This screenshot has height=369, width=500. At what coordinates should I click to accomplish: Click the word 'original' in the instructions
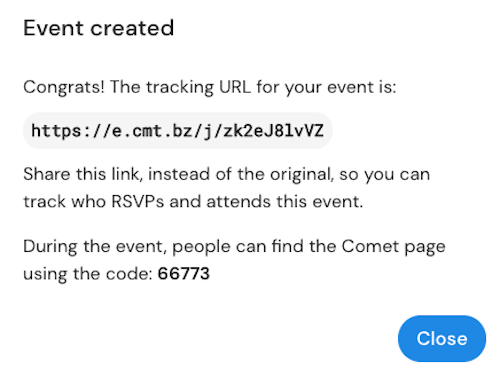(302, 175)
